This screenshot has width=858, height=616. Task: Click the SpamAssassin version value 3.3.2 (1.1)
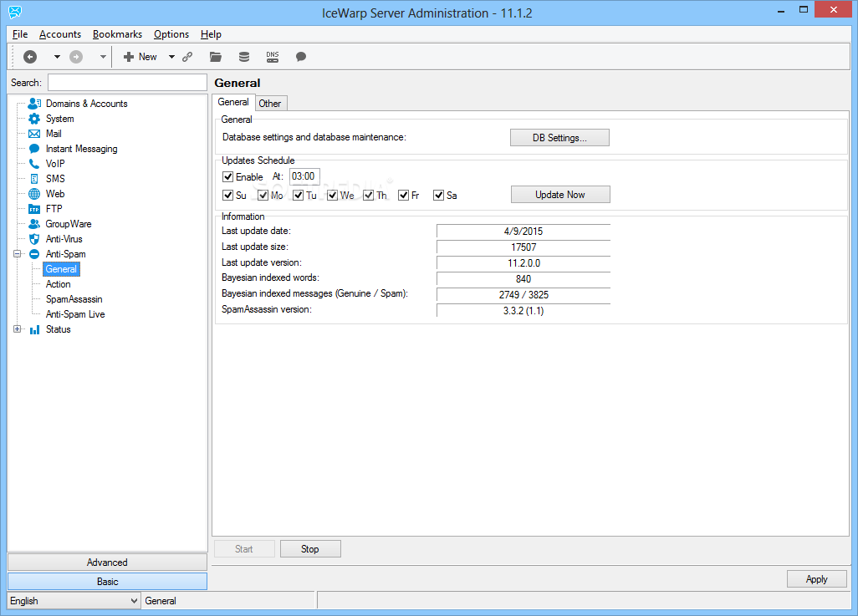pos(523,311)
